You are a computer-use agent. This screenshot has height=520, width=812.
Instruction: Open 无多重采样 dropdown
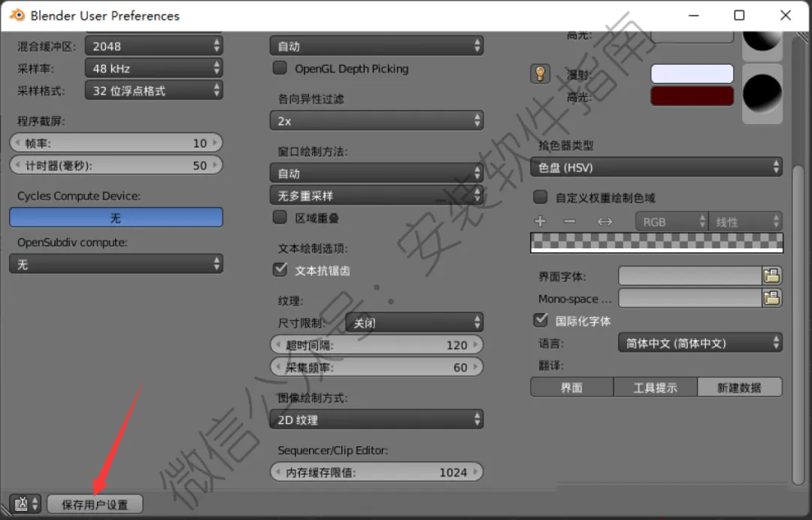tap(377, 196)
